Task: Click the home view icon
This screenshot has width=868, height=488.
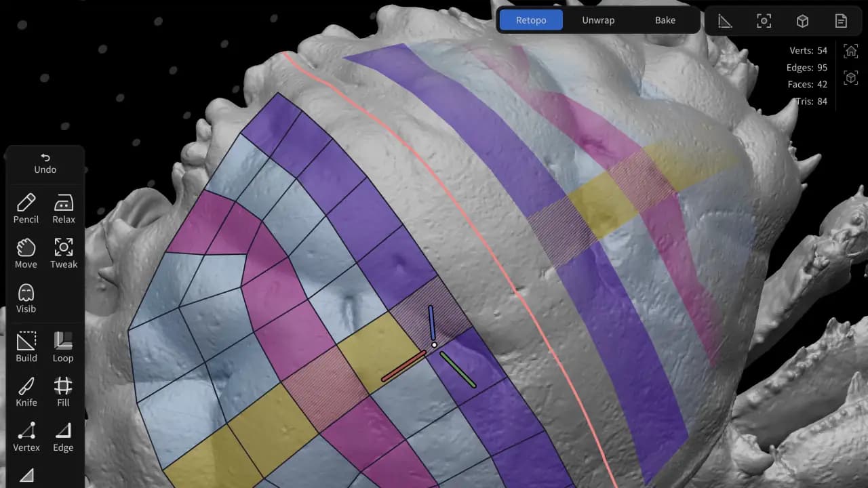Action: [x=851, y=51]
